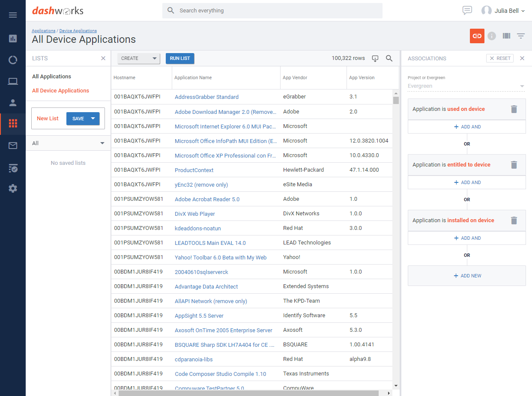Open the notifications chat bubble icon

click(x=467, y=11)
